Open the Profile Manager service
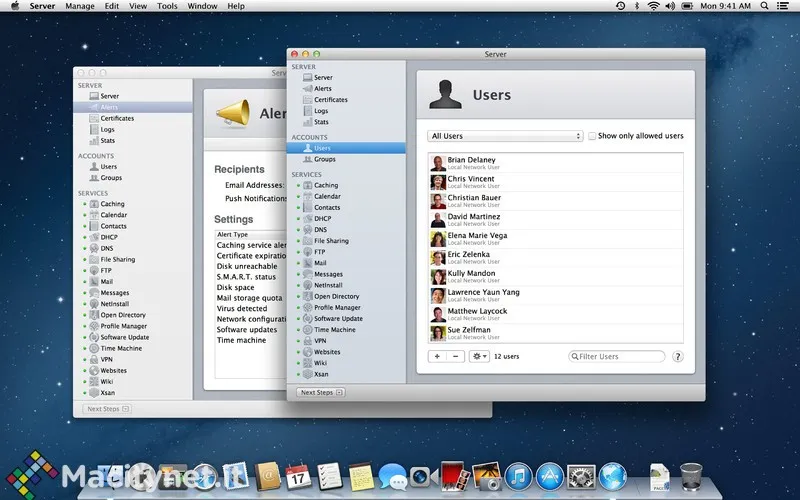This screenshot has height=500, width=800. [x=336, y=307]
